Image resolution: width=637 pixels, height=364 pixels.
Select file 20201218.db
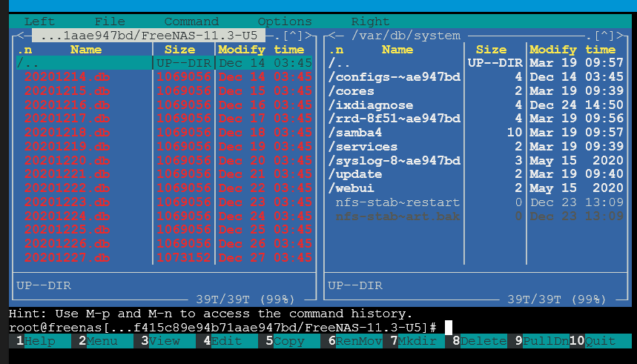165,133
